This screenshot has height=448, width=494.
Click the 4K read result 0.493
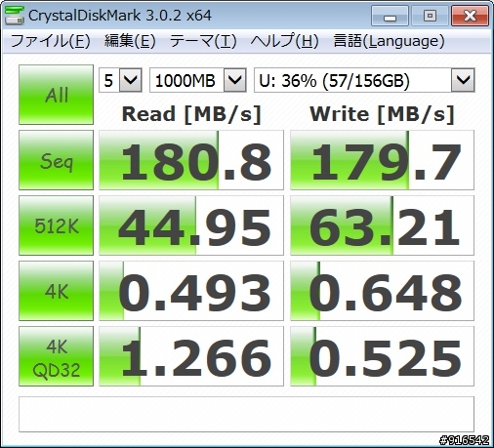191,291
